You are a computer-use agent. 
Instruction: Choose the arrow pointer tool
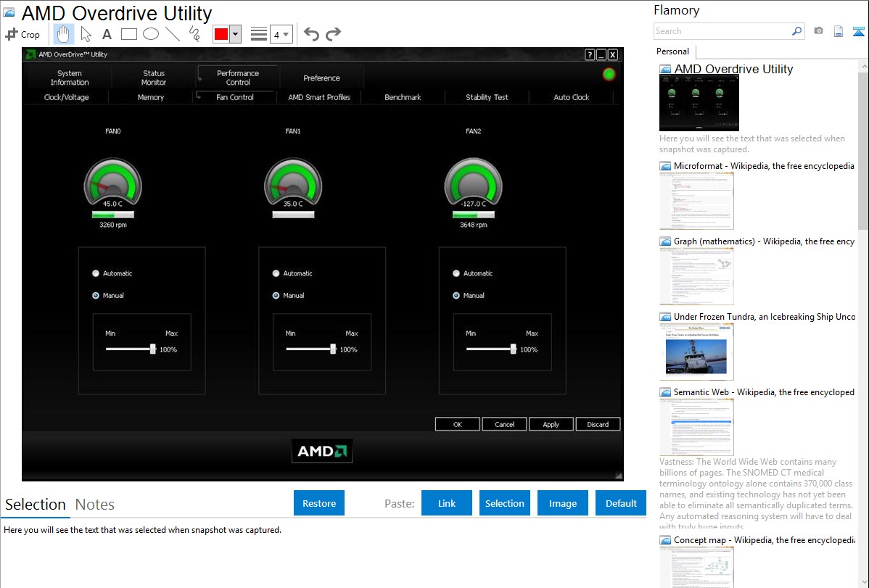[x=86, y=34]
